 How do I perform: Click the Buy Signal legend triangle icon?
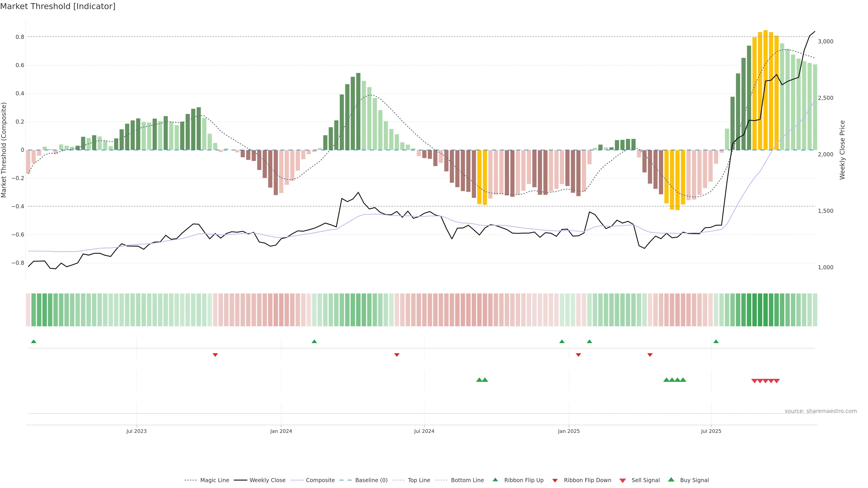tap(671, 480)
